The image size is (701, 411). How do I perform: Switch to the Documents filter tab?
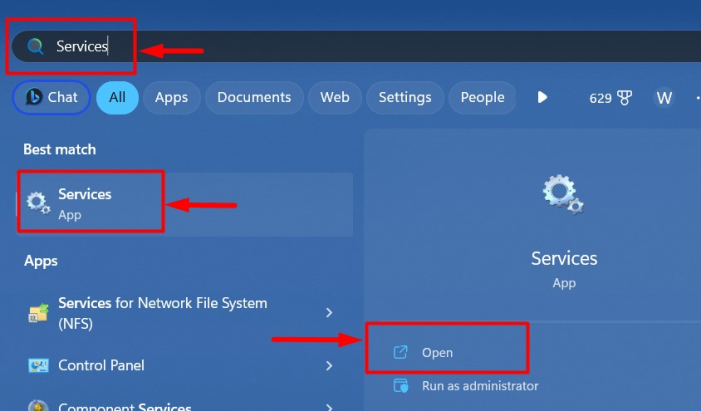[x=254, y=97]
